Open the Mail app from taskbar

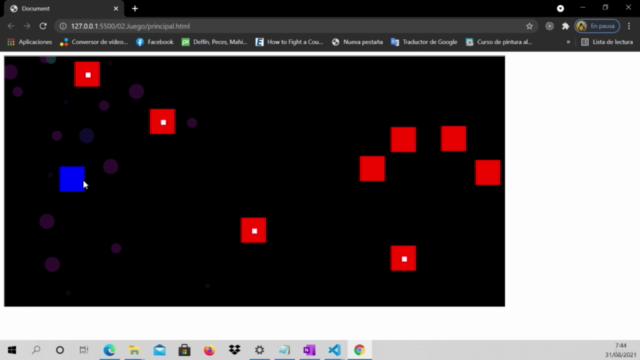click(160, 350)
